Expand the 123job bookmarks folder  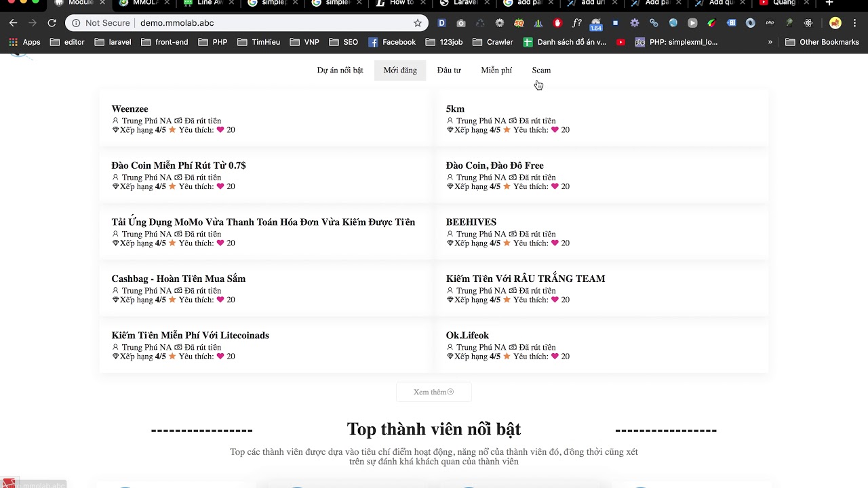tap(443, 42)
